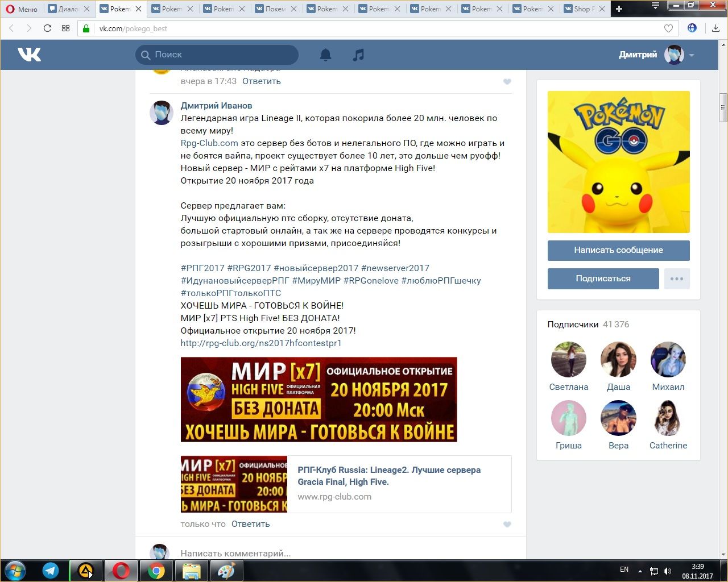Reload the page with the refresh icon

pyautogui.click(x=47, y=28)
